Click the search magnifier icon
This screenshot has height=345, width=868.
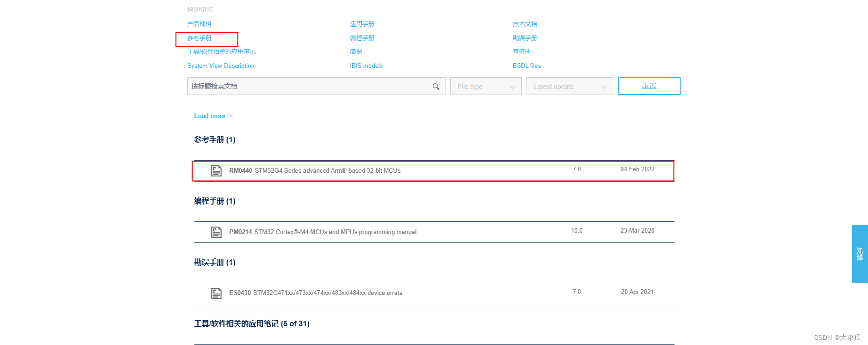pyautogui.click(x=436, y=87)
